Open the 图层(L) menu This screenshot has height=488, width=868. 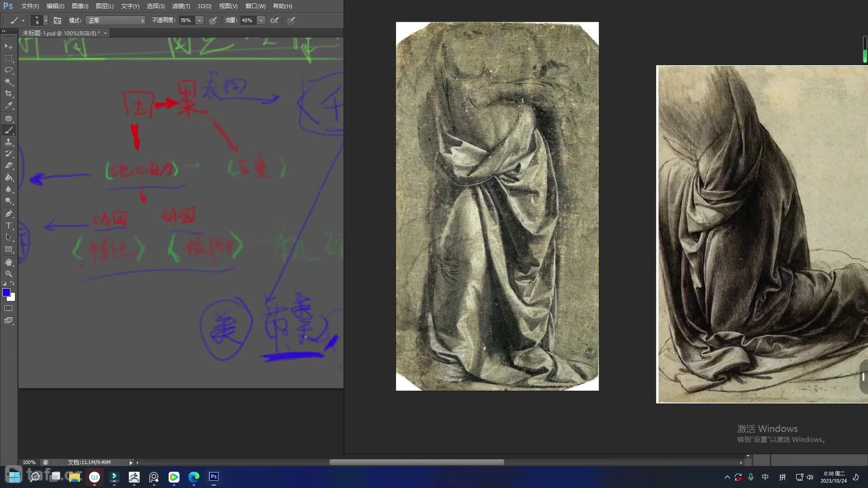(104, 6)
